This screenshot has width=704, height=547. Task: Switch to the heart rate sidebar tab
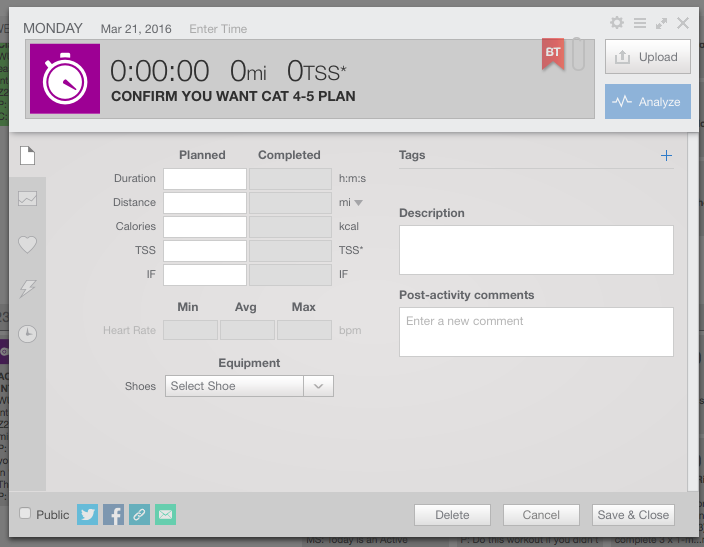click(27, 244)
